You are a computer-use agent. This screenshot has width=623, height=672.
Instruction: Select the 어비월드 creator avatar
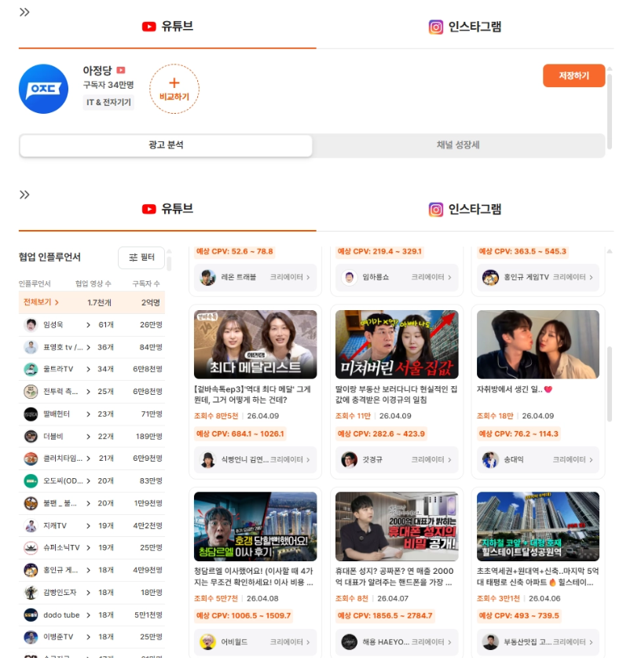pyautogui.click(x=208, y=642)
